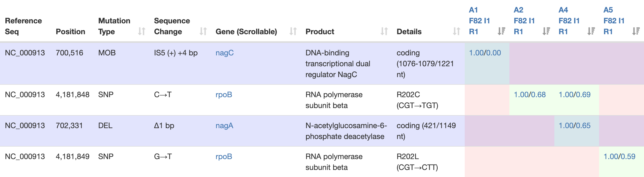The width and height of the screenshot is (644, 177).
Task: Sort the Gene (Scrollable) column
Action: click(x=293, y=31)
